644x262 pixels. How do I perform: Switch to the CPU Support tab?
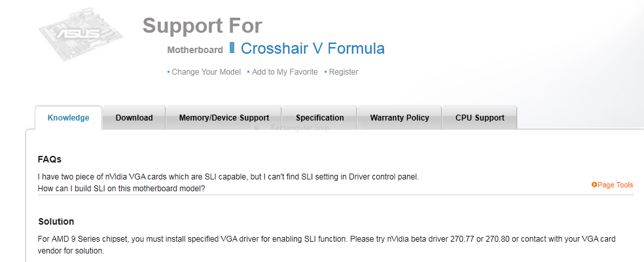click(x=479, y=118)
